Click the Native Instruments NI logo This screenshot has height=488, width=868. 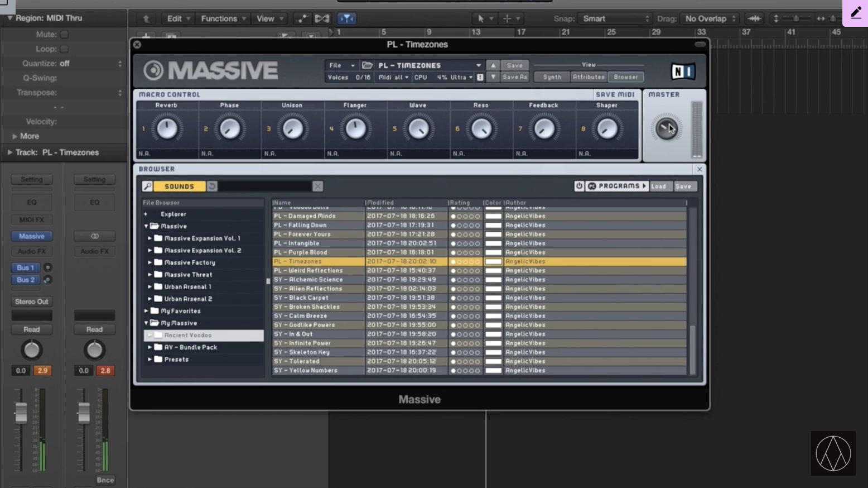(683, 71)
